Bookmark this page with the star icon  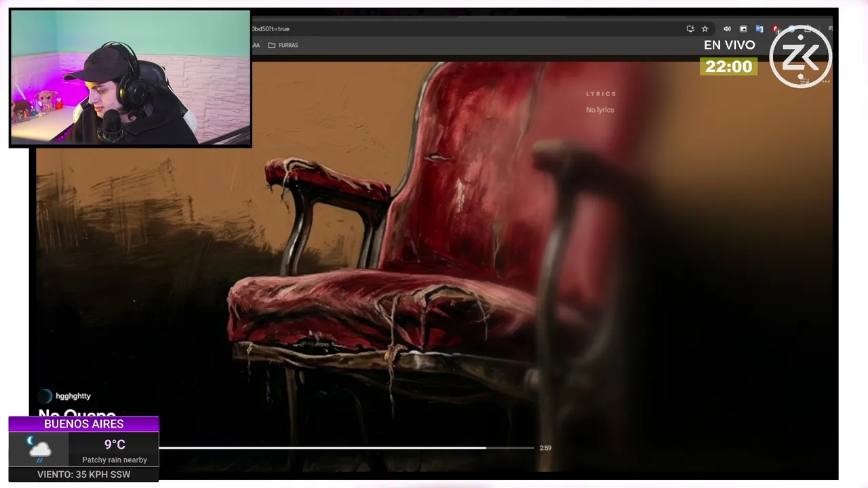point(705,29)
